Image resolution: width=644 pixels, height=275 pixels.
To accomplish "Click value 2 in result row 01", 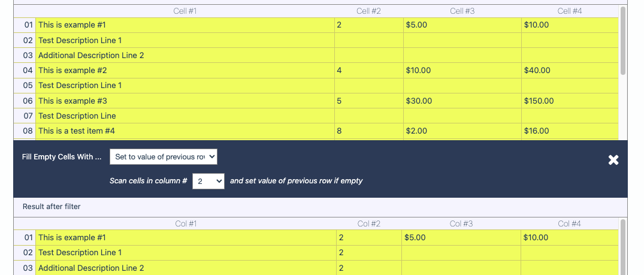I will (369, 238).
